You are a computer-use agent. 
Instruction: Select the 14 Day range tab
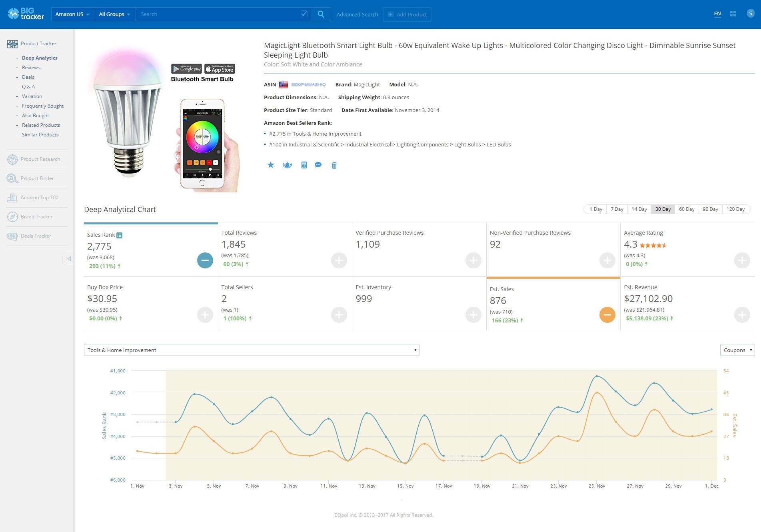pyautogui.click(x=639, y=209)
